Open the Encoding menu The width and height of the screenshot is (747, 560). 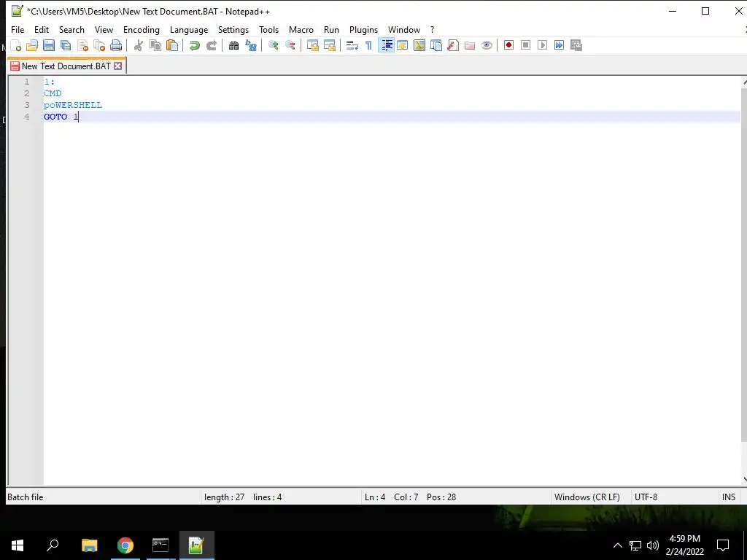tap(141, 29)
